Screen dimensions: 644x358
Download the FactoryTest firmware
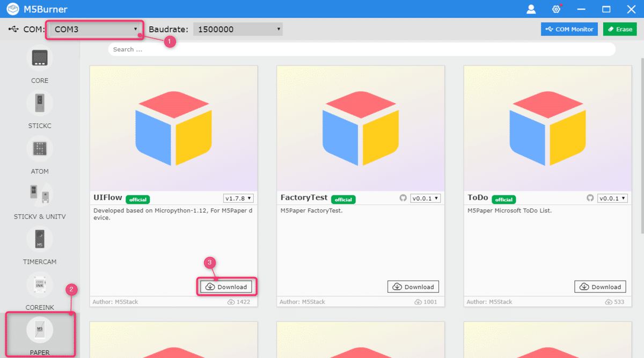[x=413, y=287]
